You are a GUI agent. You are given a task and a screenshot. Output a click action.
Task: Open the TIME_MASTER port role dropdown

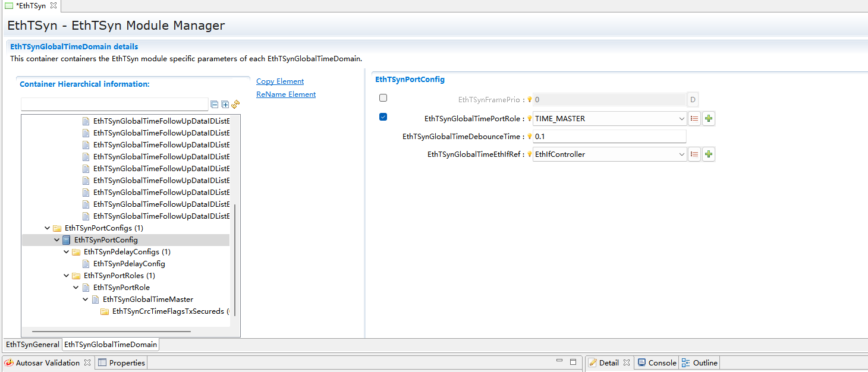pyautogui.click(x=681, y=119)
